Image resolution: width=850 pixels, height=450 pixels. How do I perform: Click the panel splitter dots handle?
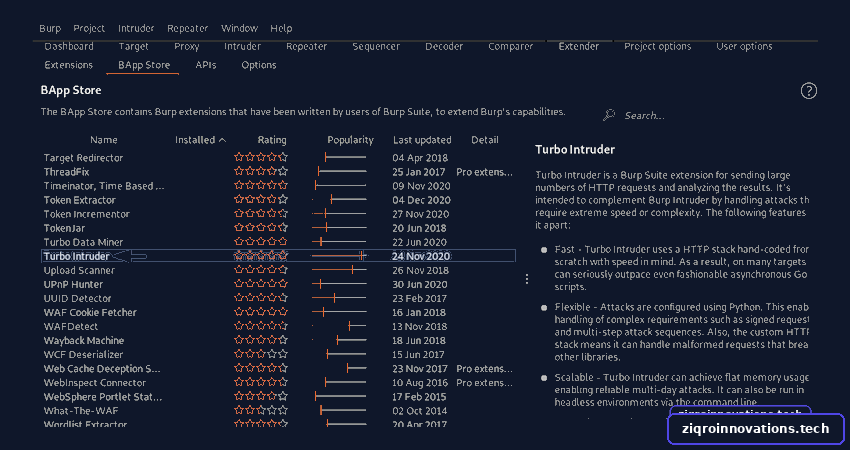pos(526,279)
